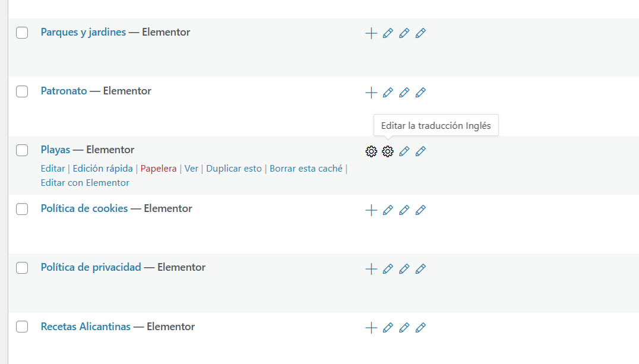This screenshot has height=364, width=639.
Task: Click first pencil icon in Patronato row
Action: [x=388, y=92]
